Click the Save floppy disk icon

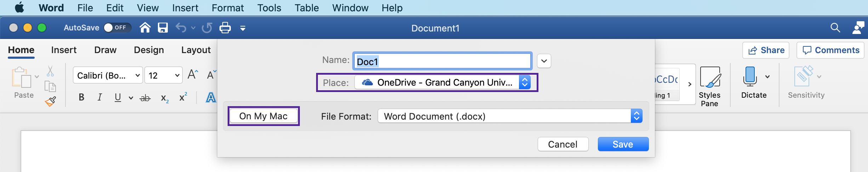(x=163, y=28)
